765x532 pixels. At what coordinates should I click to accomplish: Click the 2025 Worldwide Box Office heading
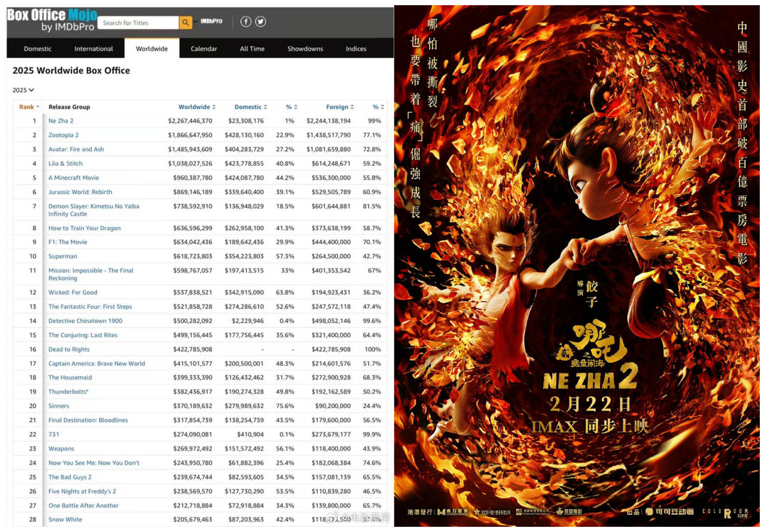(x=71, y=71)
